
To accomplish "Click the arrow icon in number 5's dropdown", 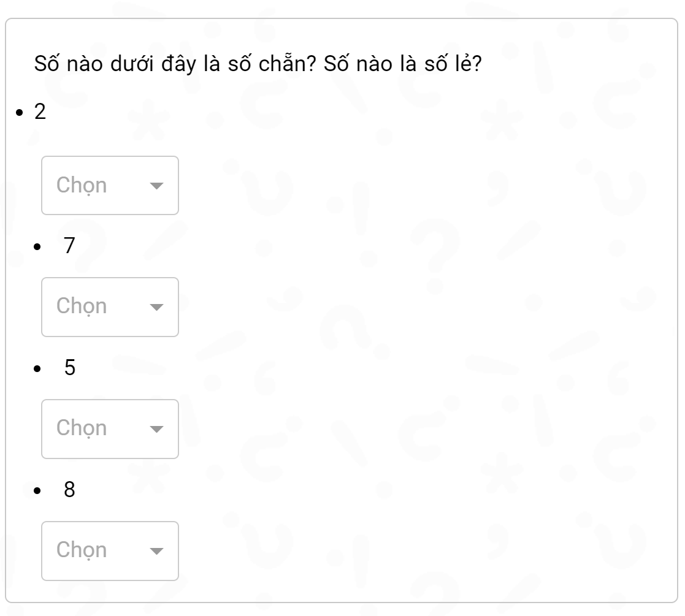I will point(157,429).
